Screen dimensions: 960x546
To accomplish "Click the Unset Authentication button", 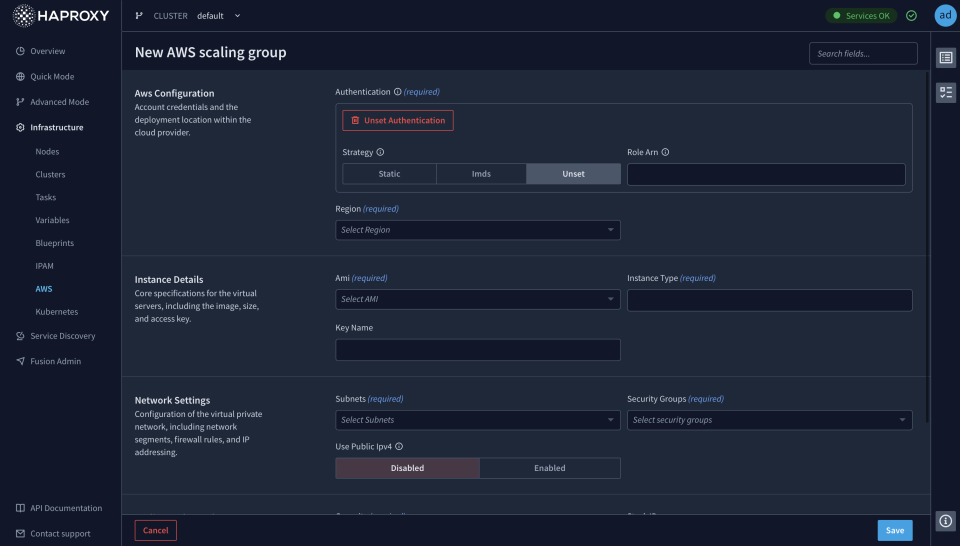I will [x=398, y=121].
